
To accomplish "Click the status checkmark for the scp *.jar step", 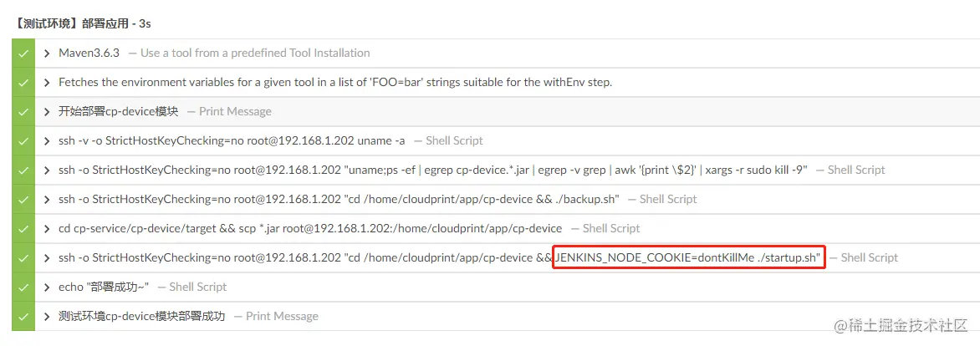I will click(x=23, y=229).
